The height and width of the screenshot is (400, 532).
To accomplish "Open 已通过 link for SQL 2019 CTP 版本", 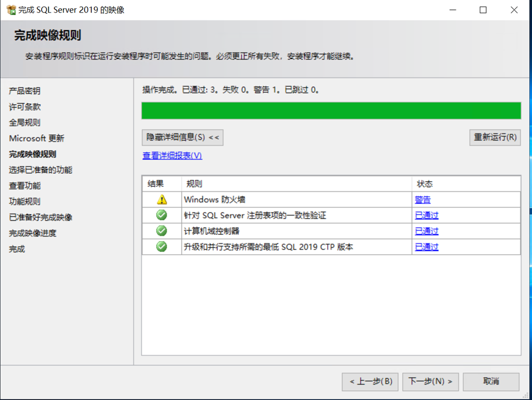I will click(x=426, y=247).
